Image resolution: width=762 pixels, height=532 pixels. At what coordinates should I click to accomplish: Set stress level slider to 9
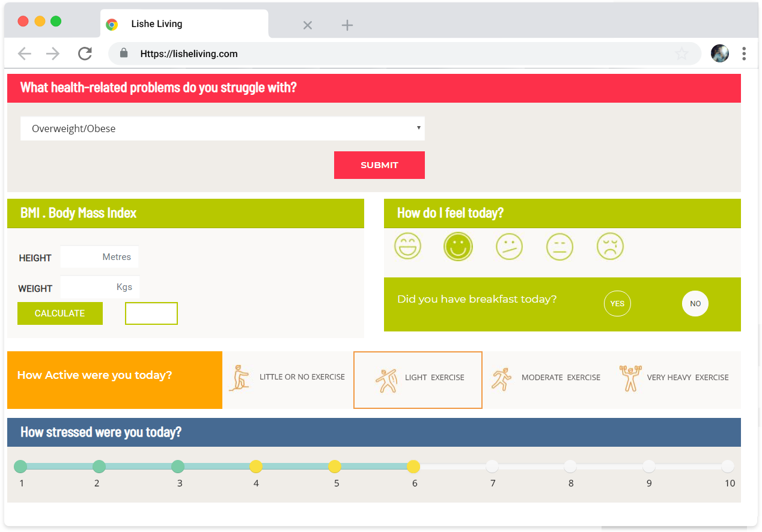[x=649, y=467]
